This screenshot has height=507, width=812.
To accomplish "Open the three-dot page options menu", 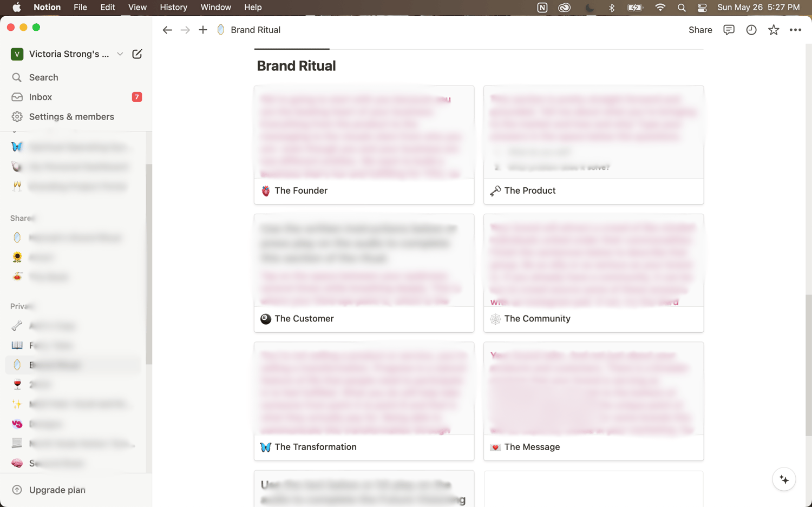I will [795, 30].
